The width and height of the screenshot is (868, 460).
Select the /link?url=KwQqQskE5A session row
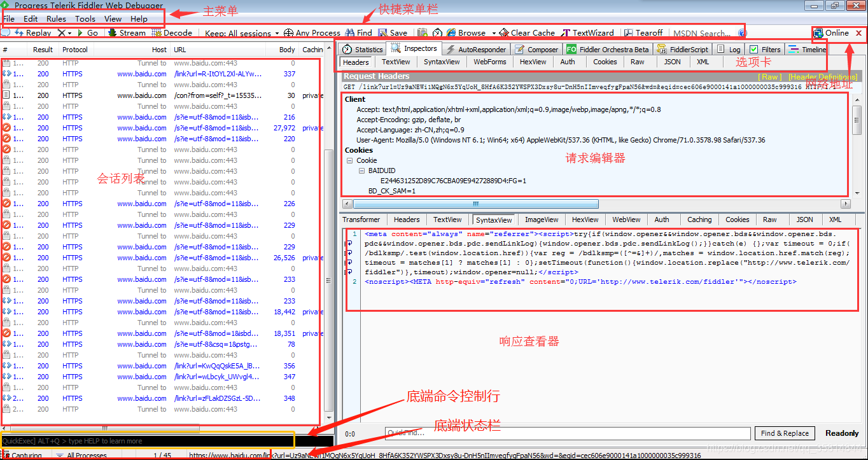pyautogui.click(x=163, y=366)
